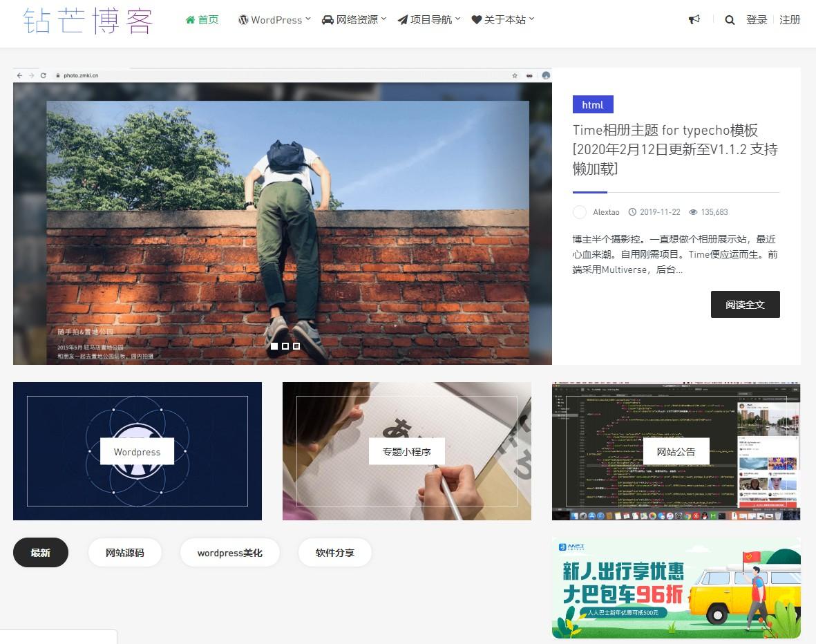Screen dimensions: 816x644
Task: Expand the 项目导航 dropdown menu
Action: coord(432,20)
